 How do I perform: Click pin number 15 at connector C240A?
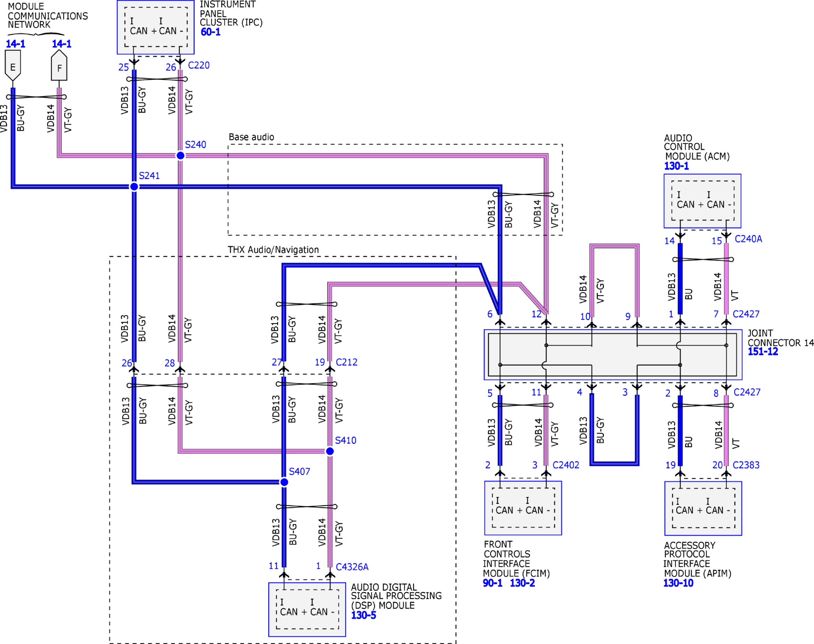tap(717, 241)
